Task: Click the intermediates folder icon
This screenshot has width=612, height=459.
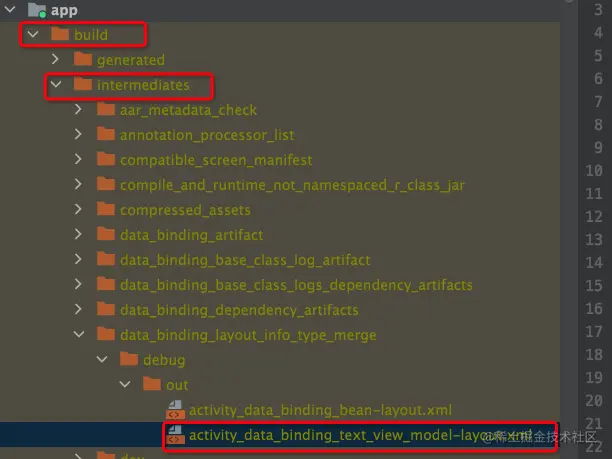Action: (x=83, y=84)
